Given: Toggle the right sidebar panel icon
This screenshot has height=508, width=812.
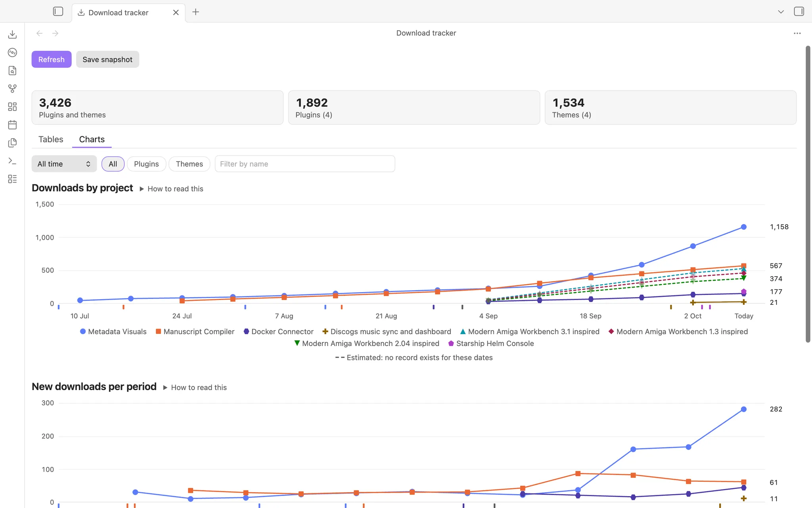Looking at the screenshot, I should point(799,12).
